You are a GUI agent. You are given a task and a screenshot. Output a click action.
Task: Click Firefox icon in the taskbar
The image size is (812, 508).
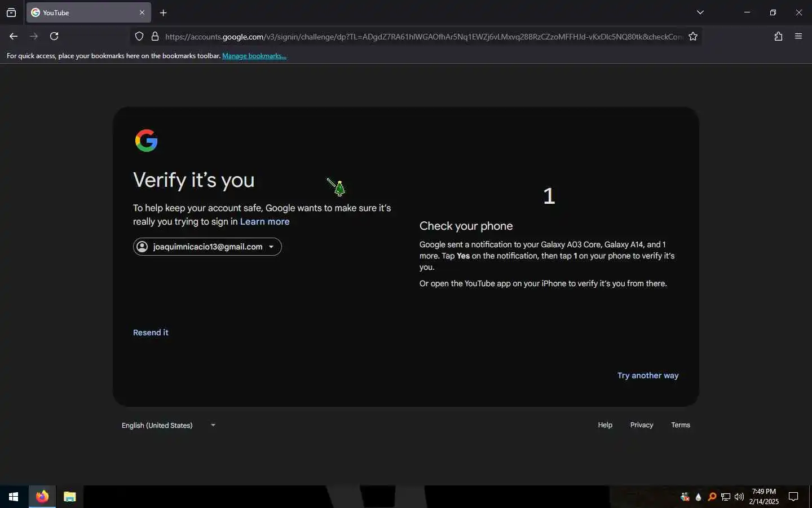pos(42,497)
